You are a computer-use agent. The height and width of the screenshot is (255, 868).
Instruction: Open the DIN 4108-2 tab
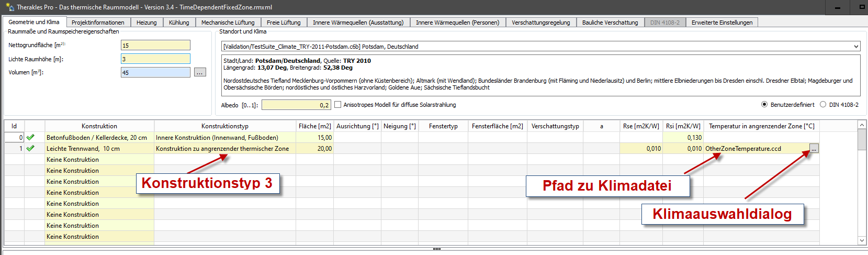[x=665, y=23]
